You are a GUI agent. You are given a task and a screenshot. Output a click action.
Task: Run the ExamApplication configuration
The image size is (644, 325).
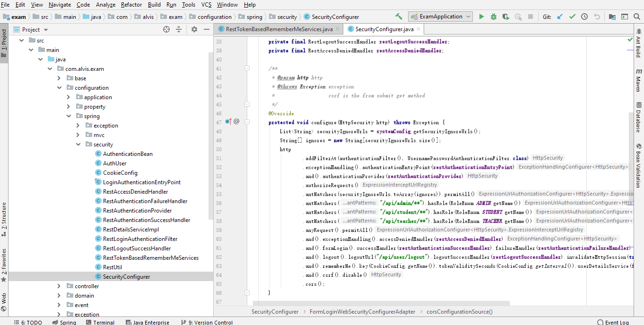481,16
